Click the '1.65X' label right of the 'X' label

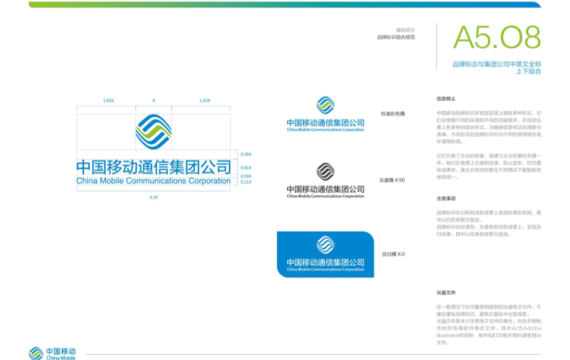coord(205,100)
